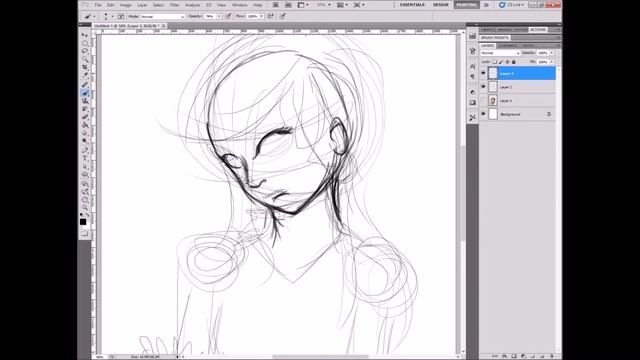Open Character panel icon in dock
640x360 pixels.
click(x=473, y=66)
